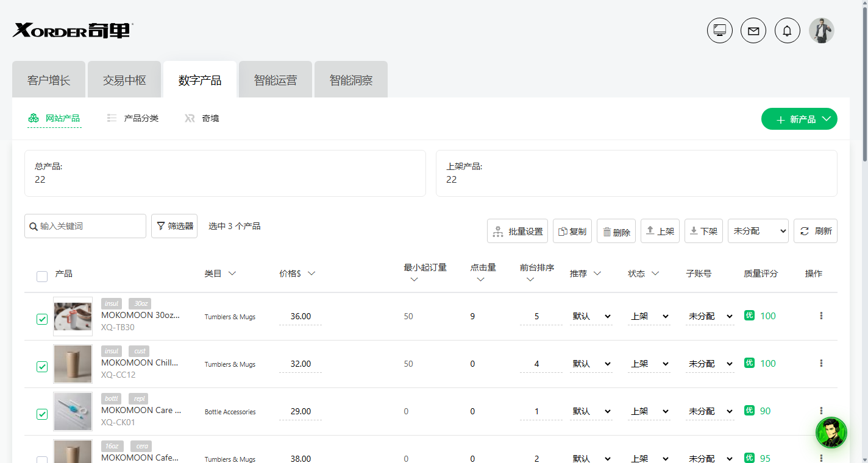This screenshot has height=463, width=868.
Task: Click the 优 quality badge for XQ-CK01
Action: pos(750,410)
